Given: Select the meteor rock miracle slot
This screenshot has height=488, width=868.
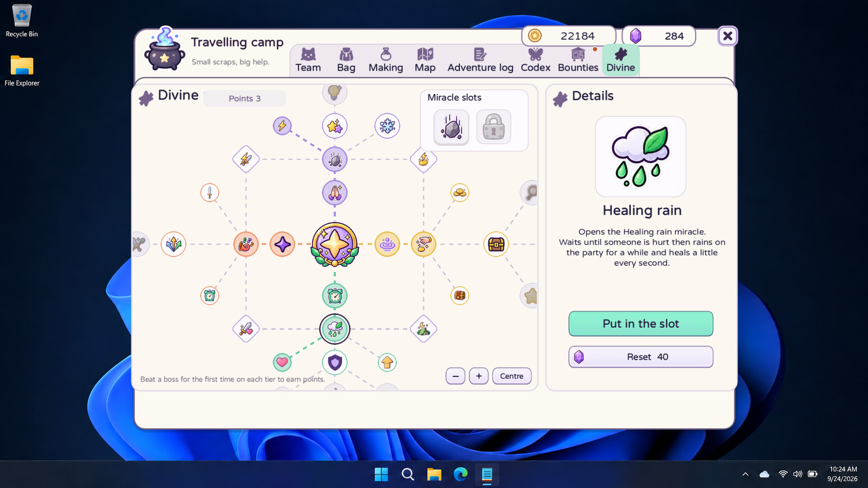Looking at the screenshot, I should point(451,127).
